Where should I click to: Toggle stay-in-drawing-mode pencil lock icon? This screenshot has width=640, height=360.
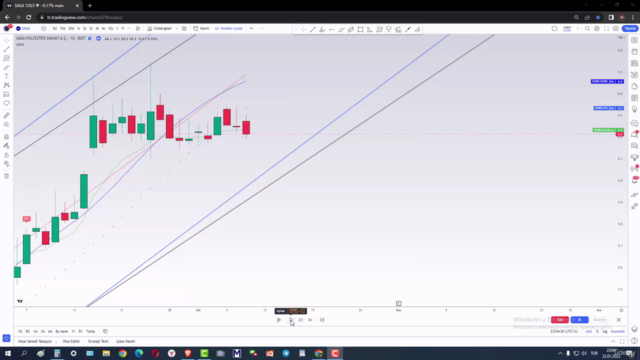coord(7,146)
